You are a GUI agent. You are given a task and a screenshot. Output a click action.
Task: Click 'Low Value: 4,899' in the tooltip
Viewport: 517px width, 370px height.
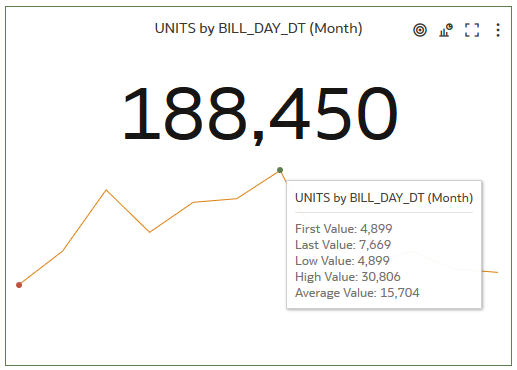342,261
